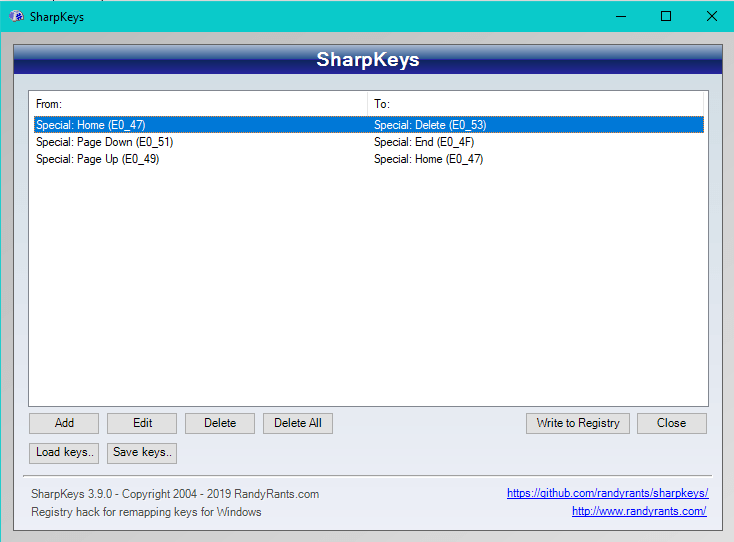Select 'Special: Page Down (E0_51)' row
The width and height of the screenshot is (734, 542).
tap(369, 142)
